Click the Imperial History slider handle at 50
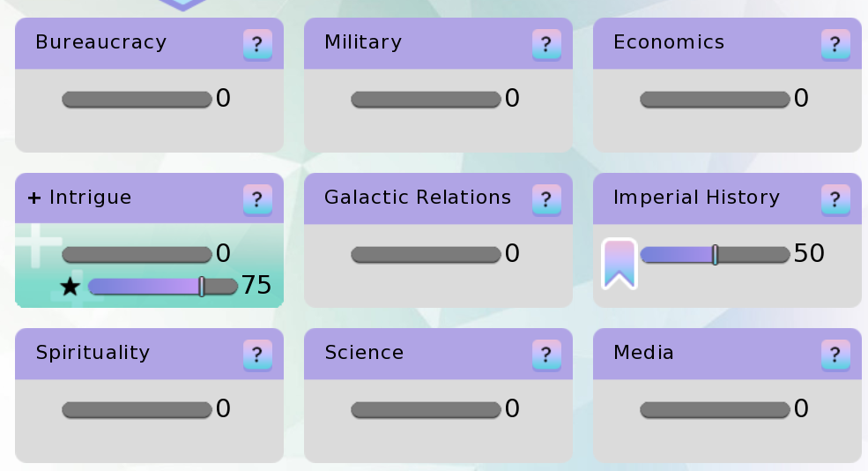The image size is (868, 471). 715,255
